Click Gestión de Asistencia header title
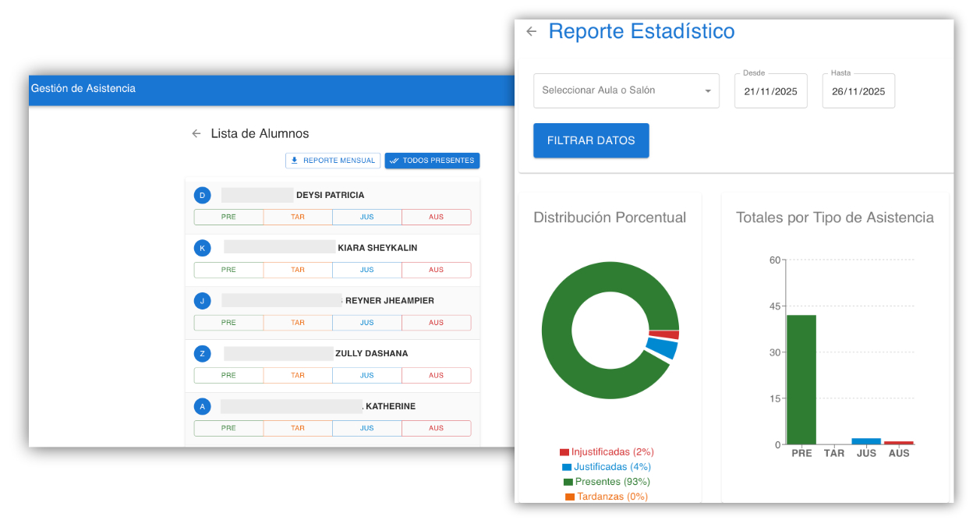Screen dimensions: 980x520 coord(83,89)
